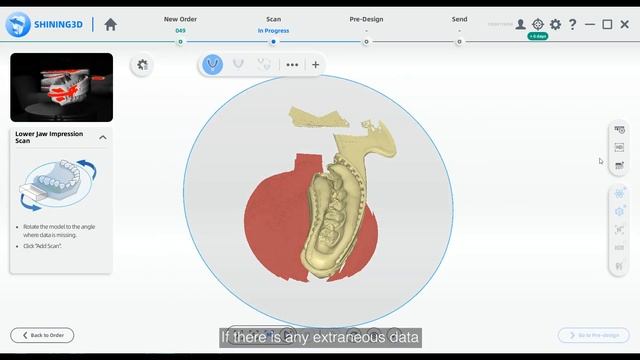This screenshot has height=360, width=640.
Task: Click the Scan progress marker dot
Action: pyautogui.click(x=273, y=42)
